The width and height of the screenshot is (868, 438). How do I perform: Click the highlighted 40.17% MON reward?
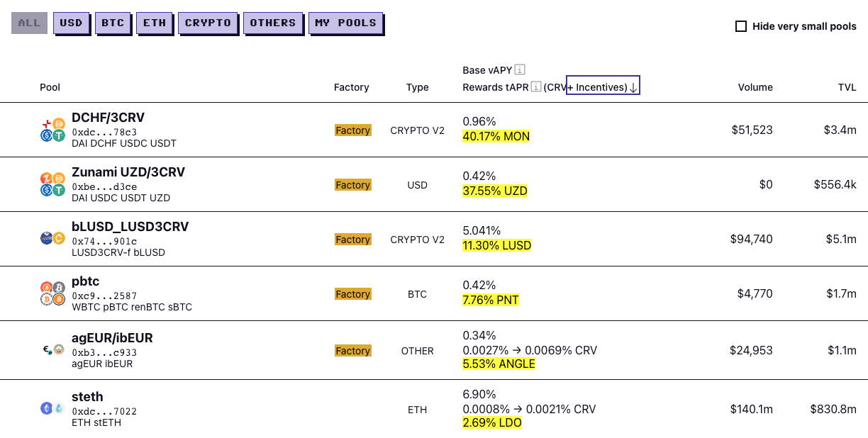[496, 136]
